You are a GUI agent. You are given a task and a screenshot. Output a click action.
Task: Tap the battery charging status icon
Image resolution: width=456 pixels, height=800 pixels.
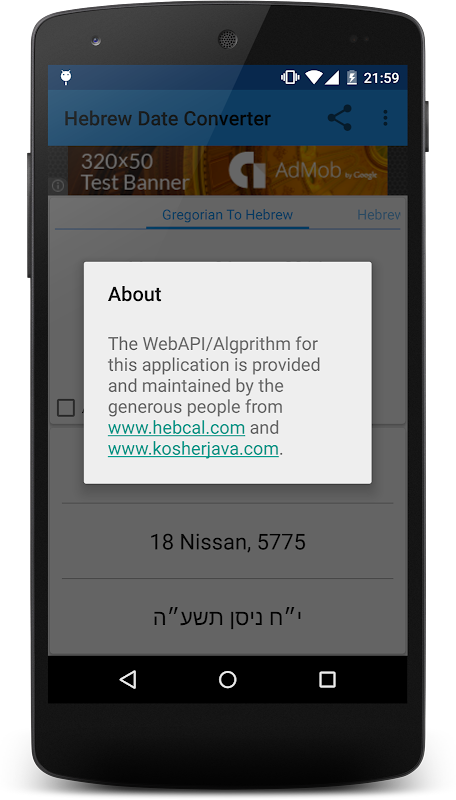click(351, 78)
